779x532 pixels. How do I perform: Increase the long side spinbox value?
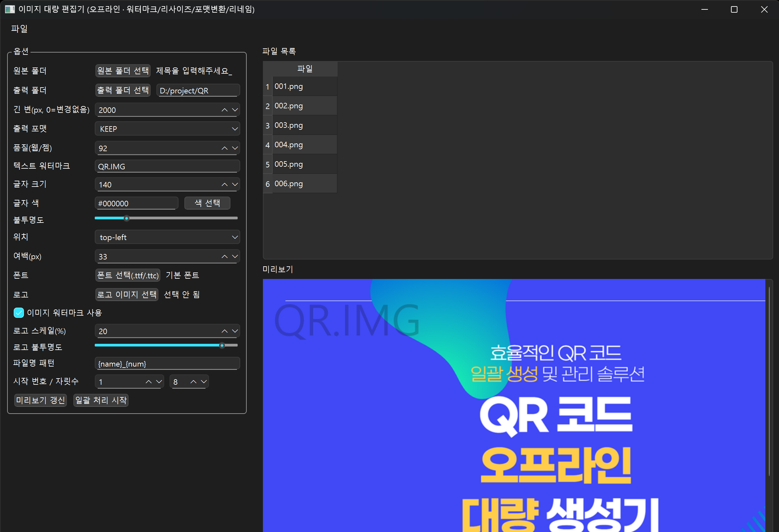[224, 110]
